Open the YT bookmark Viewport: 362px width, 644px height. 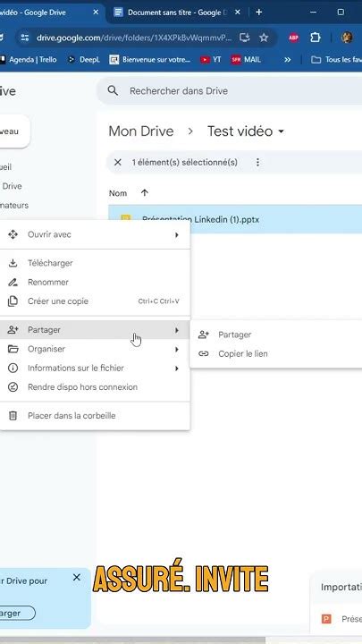(x=211, y=60)
